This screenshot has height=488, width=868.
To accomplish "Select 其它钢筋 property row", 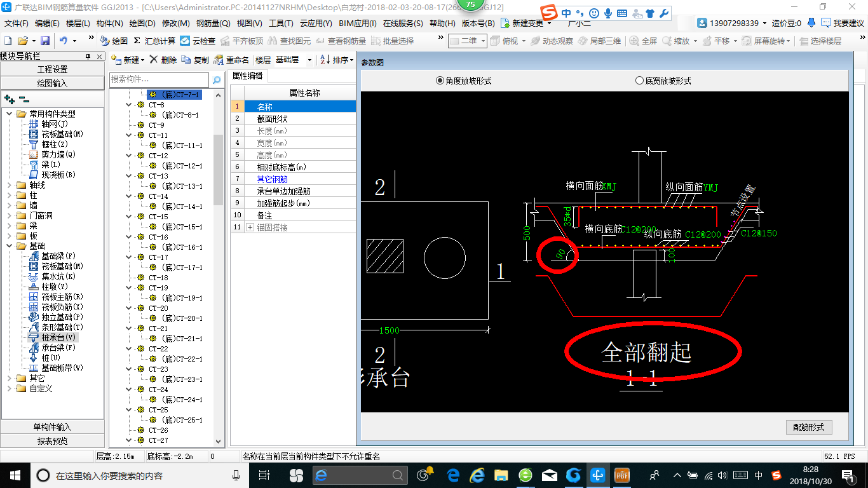I will (x=294, y=179).
